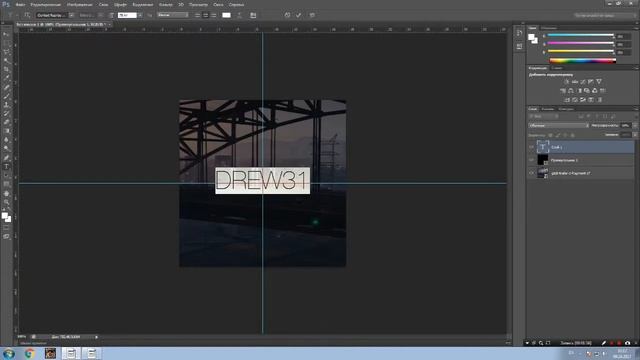This screenshot has width=640, height=360.
Task: Toggle the Character panel button
Action: (x=253, y=15)
